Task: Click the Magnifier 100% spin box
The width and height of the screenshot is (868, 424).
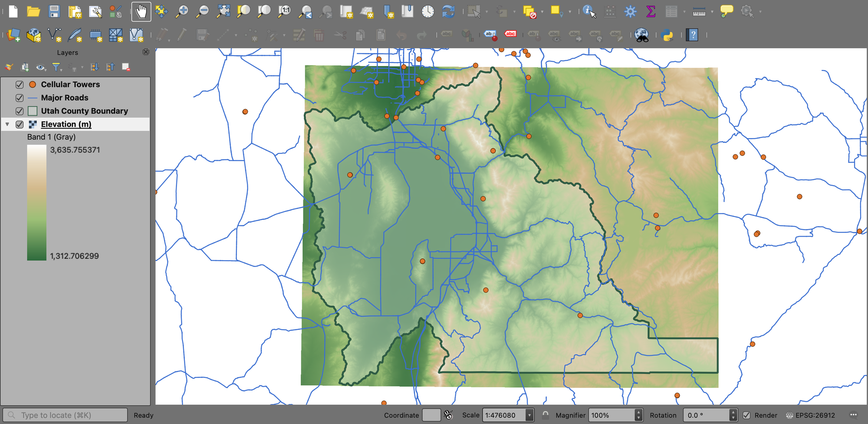Action: click(x=615, y=415)
